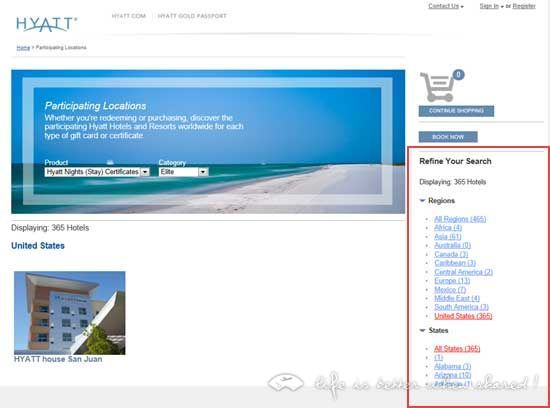Image resolution: width=550 pixels, height=408 pixels.
Task: Filter by Alabama state
Action: pyautogui.click(x=452, y=366)
